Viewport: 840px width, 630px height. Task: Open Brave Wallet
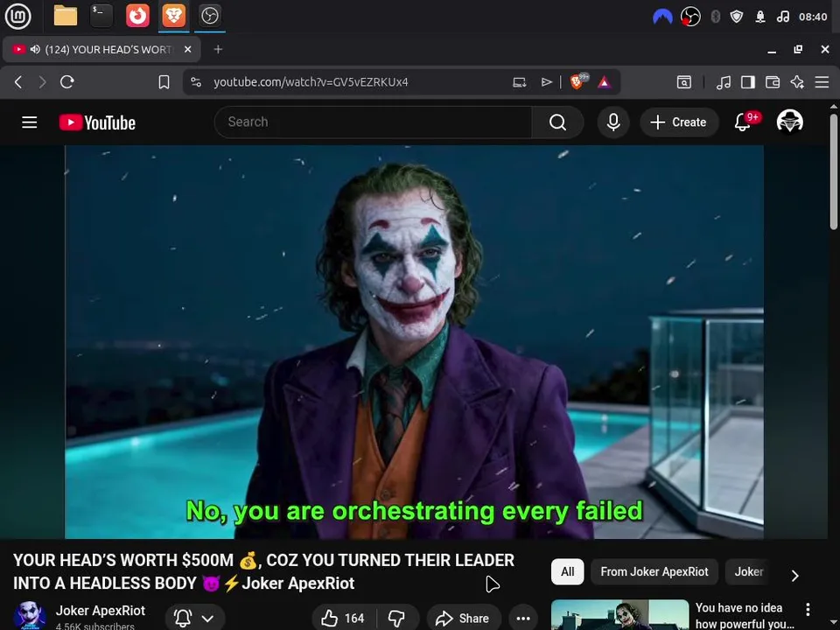(773, 82)
